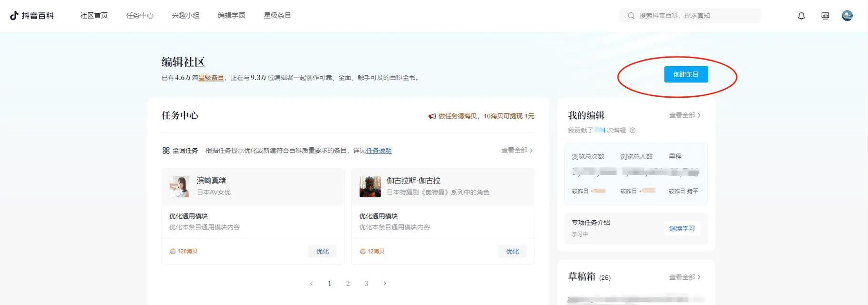Open the user avatar menu
This screenshot has height=305, width=868.
[x=847, y=16]
